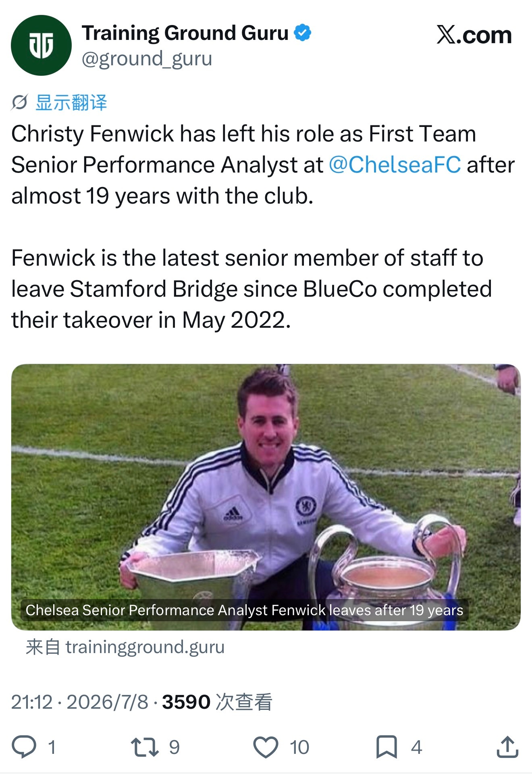532x774 pixels.
Task: Click the article headline caption on the image
Action: pos(244,610)
